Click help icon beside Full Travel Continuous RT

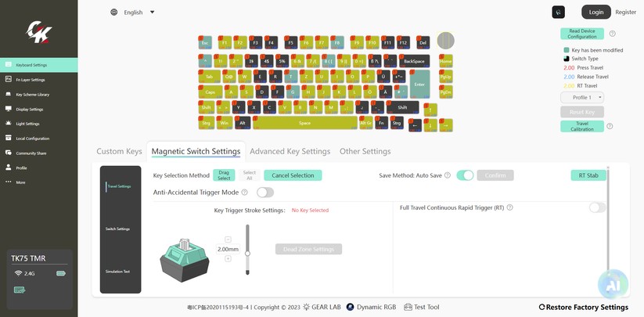509,207
